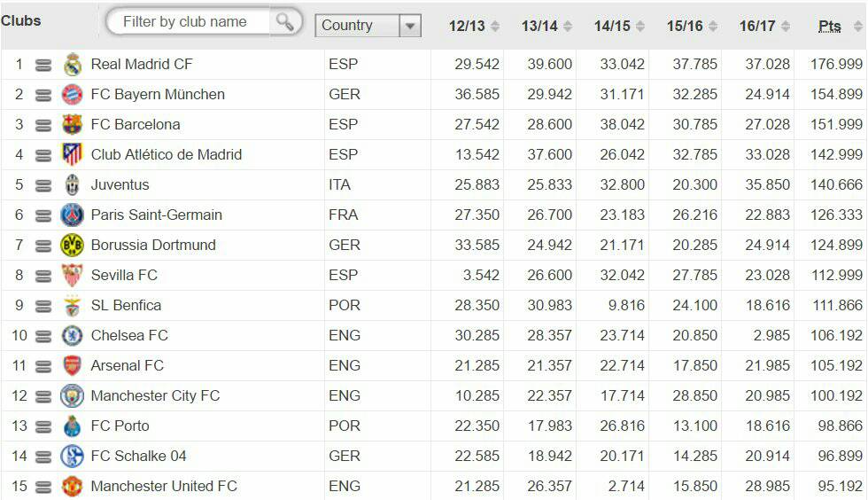
Task: Click the magnifier search icon
Action: pos(284,22)
